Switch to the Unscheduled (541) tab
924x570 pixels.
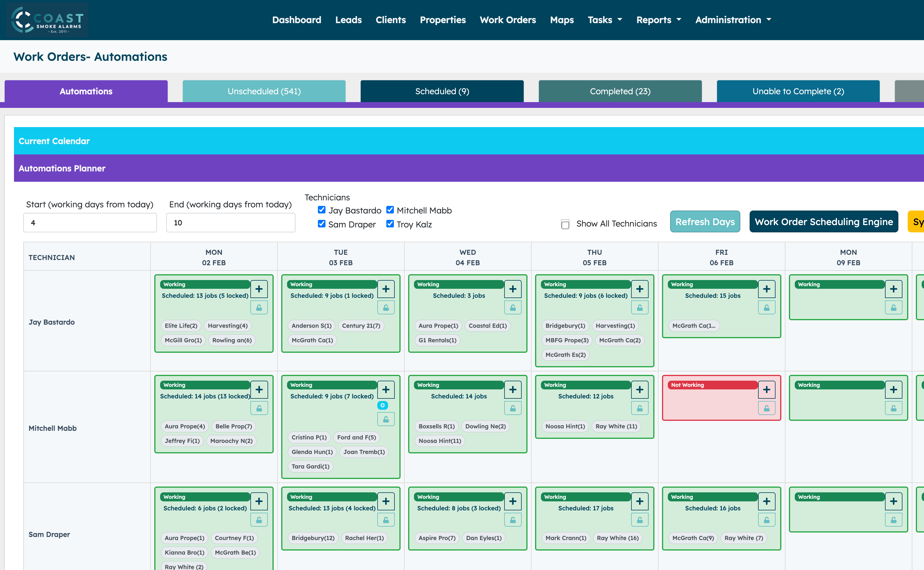click(x=264, y=91)
